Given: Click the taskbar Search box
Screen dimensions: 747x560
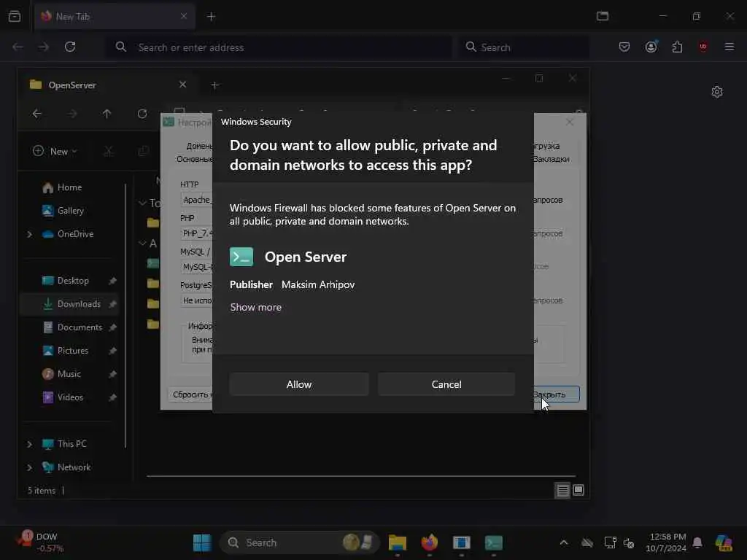Looking at the screenshot, I should tap(299, 542).
